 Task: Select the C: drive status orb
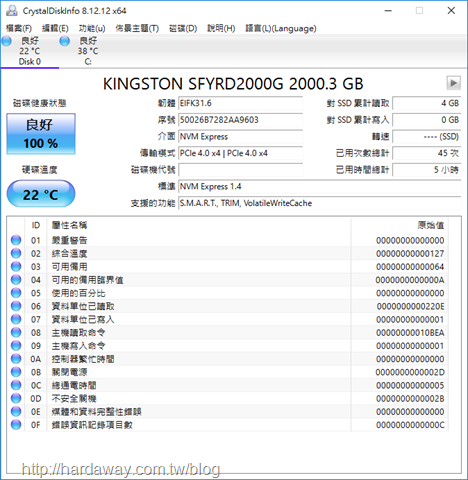coord(64,41)
